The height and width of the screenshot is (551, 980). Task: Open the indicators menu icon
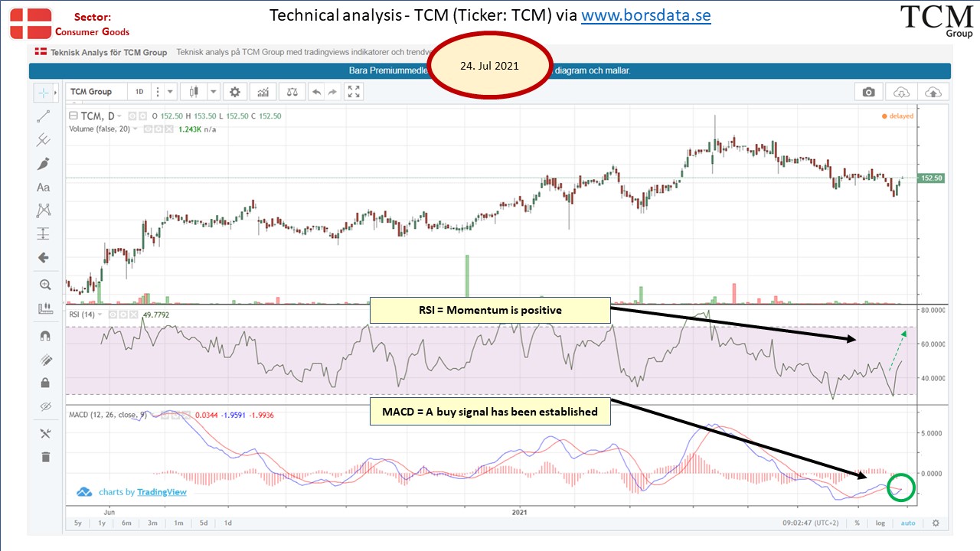point(263,92)
